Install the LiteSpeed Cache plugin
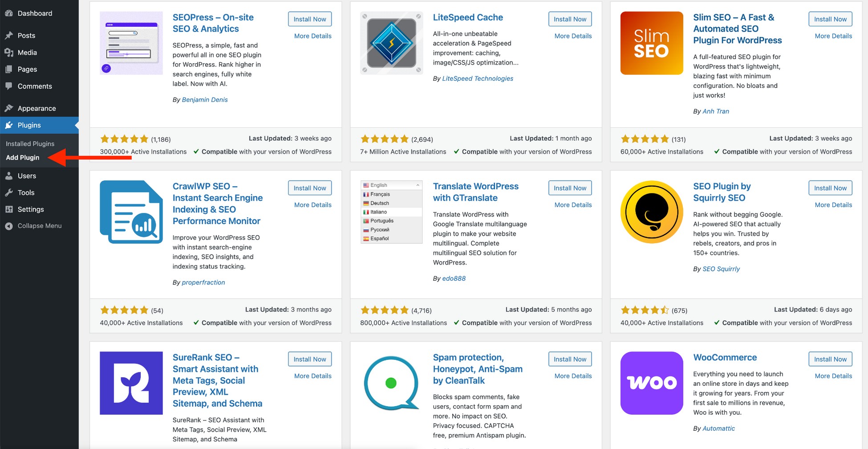 570,19
